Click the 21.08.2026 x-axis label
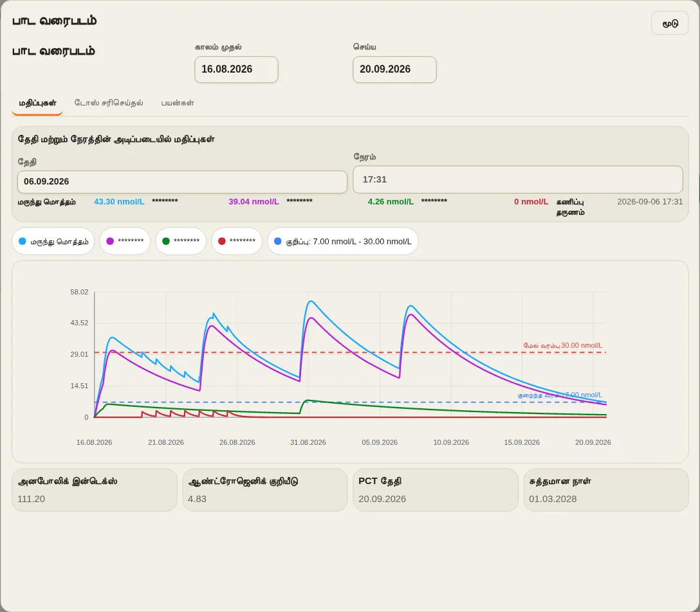The height and width of the screenshot is (612, 700). click(x=165, y=442)
